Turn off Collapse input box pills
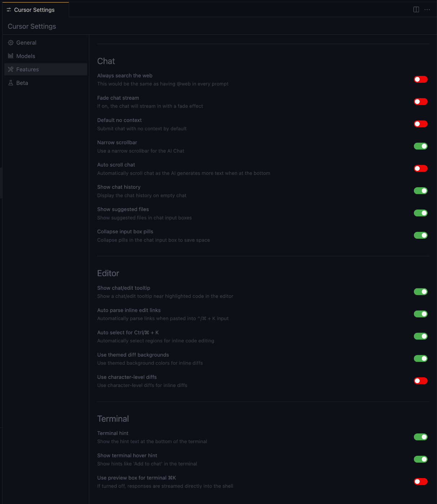Viewport: 437px width, 504px height. coord(420,235)
